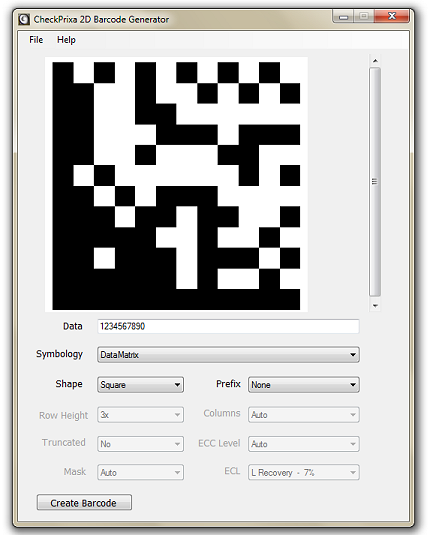Maximize the barcode generator window
The height and width of the screenshot is (535, 430).
(364, 16)
